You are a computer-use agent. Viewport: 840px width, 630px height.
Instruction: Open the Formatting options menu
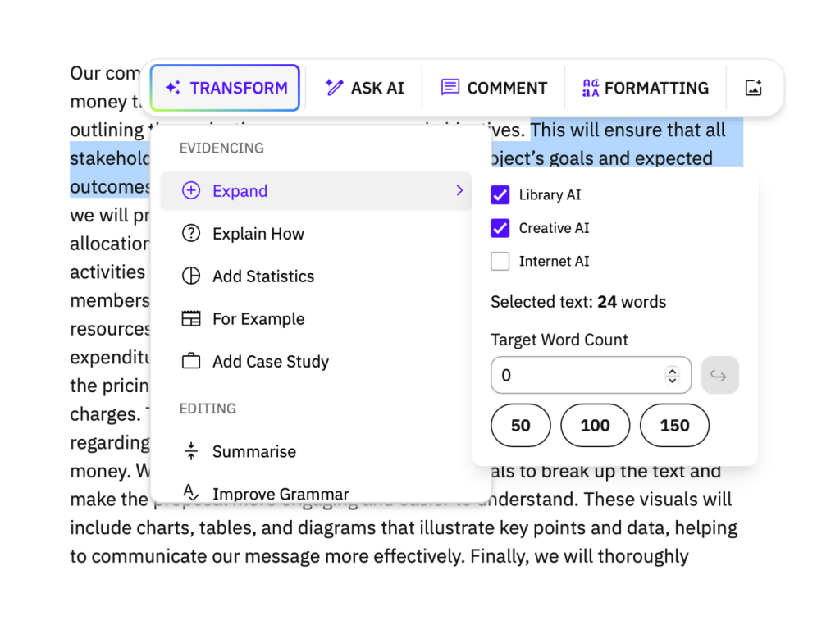646,88
